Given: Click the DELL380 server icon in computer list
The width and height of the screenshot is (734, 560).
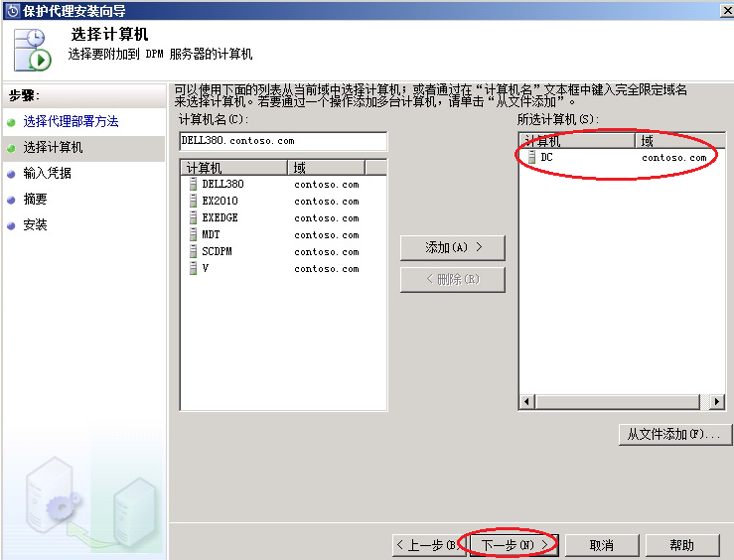Looking at the screenshot, I should pyautogui.click(x=193, y=184).
